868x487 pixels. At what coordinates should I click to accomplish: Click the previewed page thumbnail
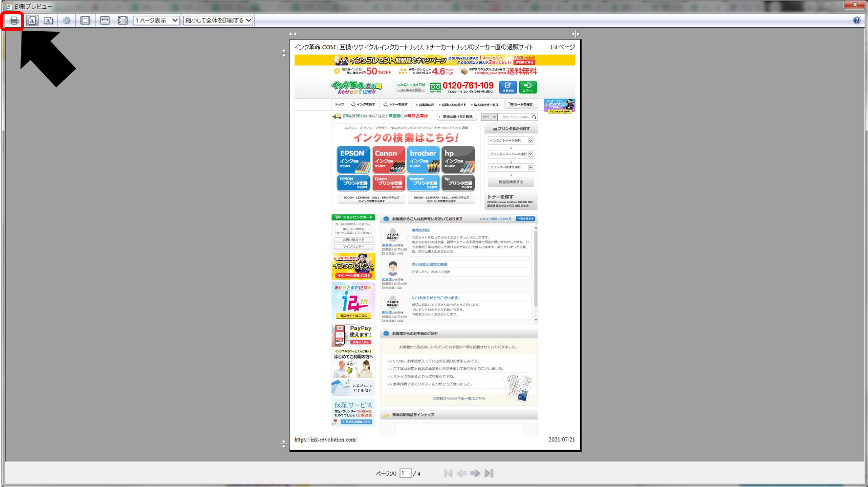[435, 246]
